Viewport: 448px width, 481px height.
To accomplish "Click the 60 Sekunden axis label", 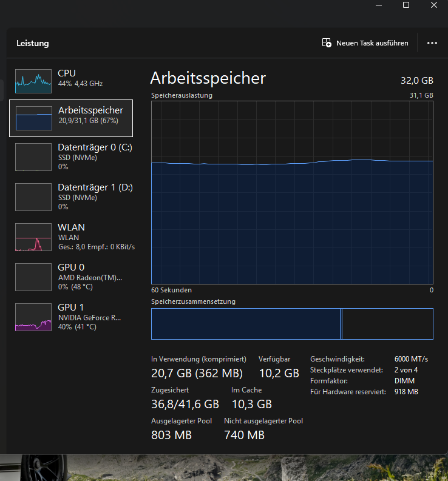I will [171, 290].
